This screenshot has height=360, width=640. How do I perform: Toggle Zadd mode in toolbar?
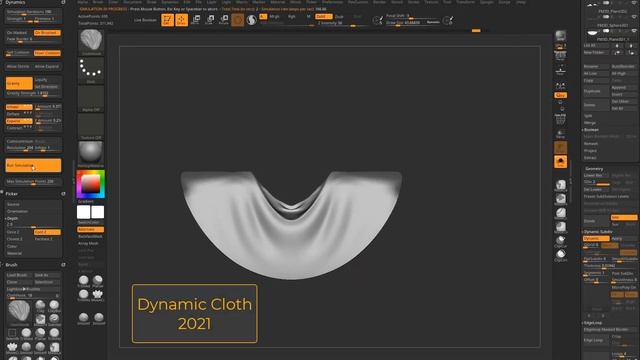pos(323,17)
